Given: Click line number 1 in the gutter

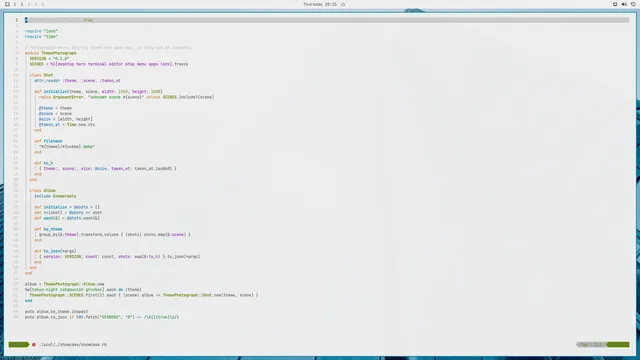Looking at the screenshot, I should pos(17,20).
